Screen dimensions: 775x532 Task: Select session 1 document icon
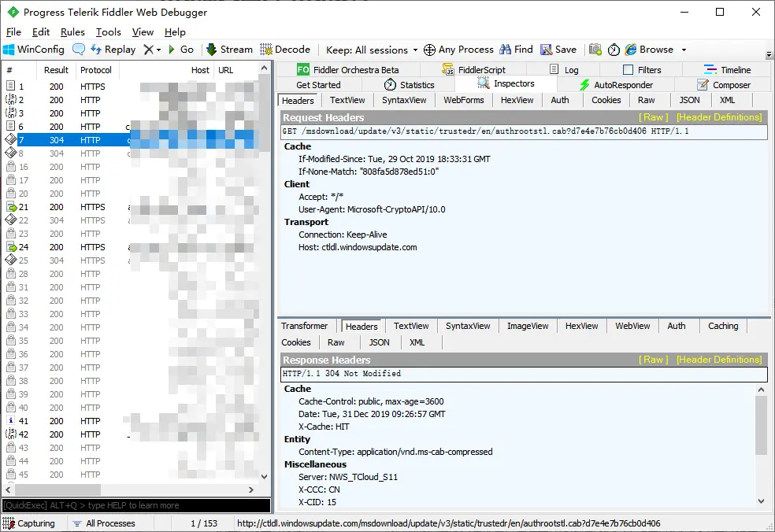pyautogui.click(x=11, y=87)
